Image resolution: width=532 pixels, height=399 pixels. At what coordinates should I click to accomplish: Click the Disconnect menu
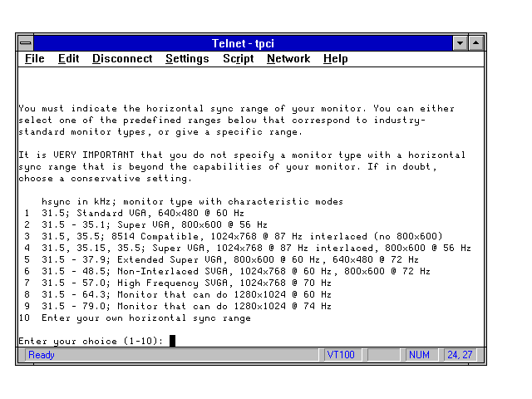pyautogui.click(x=122, y=59)
